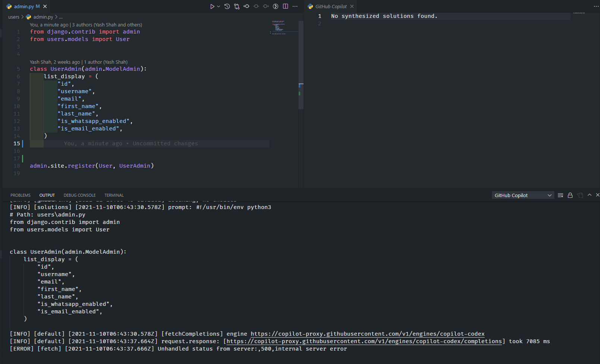Toggle auto-scroll lock in Output panel
The image size is (600, 364).
(x=570, y=195)
